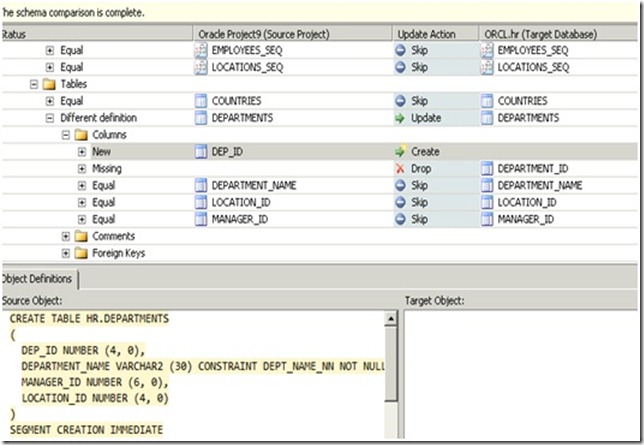This screenshot has width=644, height=445.
Task: Open the Object Definitions tab
Action: tap(38, 279)
